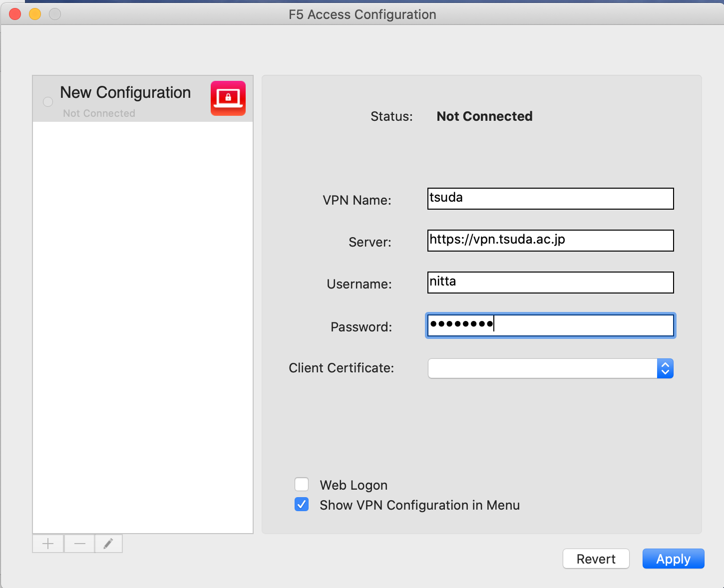Screen dimensions: 724x588
Task: Edit configuration with the pencil icon
Action: click(x=108, y=544)
